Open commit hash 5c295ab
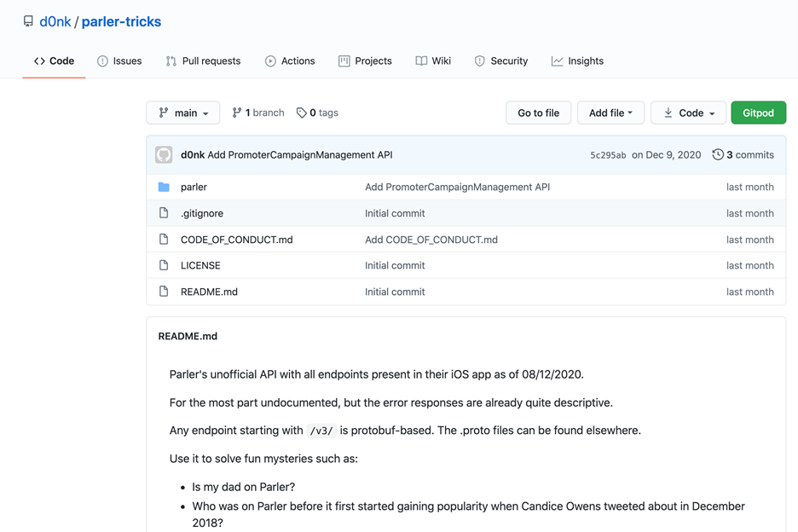Viewport: 798px width, 532px height. 608,155
